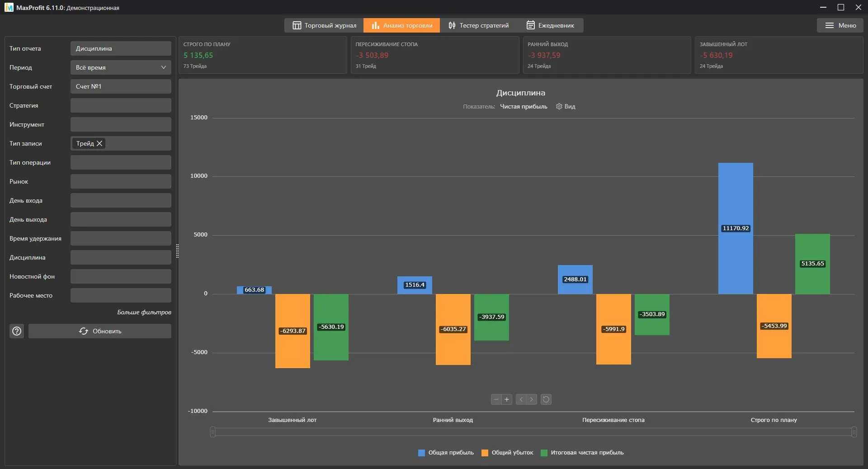
Task: Click the Обновить refresh button
Action: tap(100, 331)
